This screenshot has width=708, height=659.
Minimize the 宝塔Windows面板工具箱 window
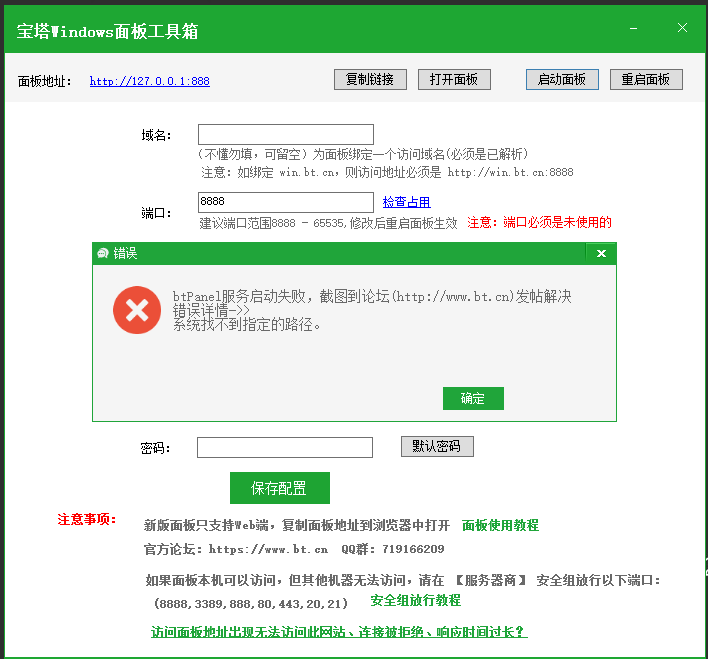[x=633, y=28]
